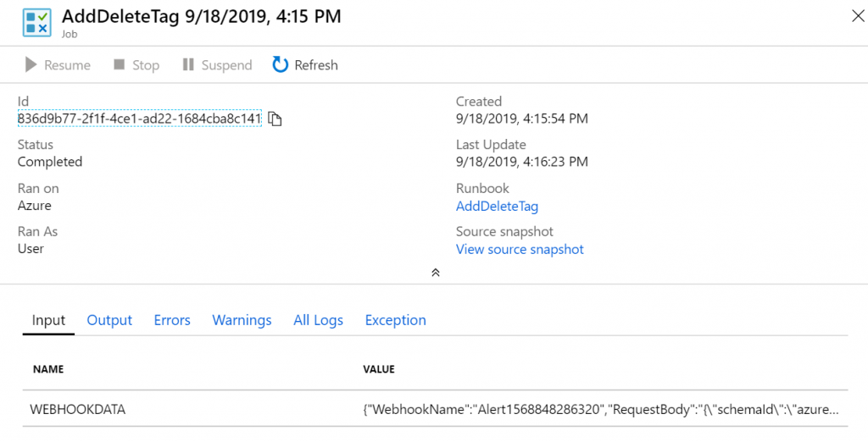Click the Resume play triangle icon
The width and height of the screenshot is (868, 442).
[x=31, y=64]
